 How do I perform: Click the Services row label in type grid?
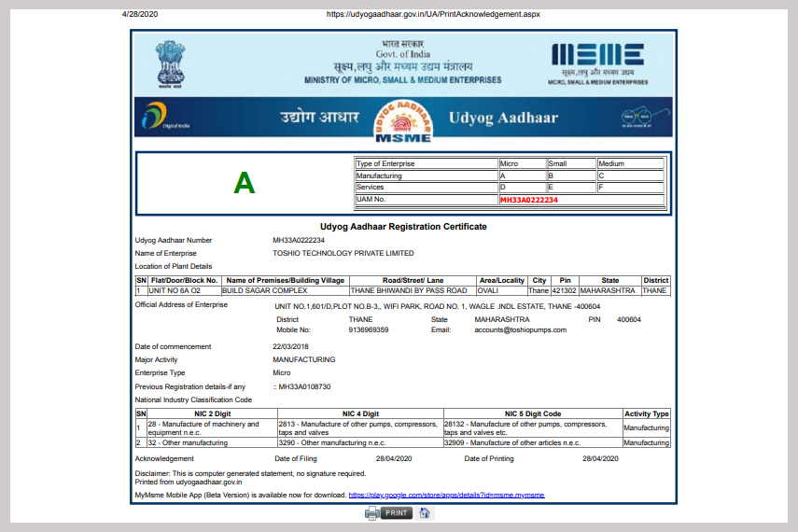coord(427,188)
